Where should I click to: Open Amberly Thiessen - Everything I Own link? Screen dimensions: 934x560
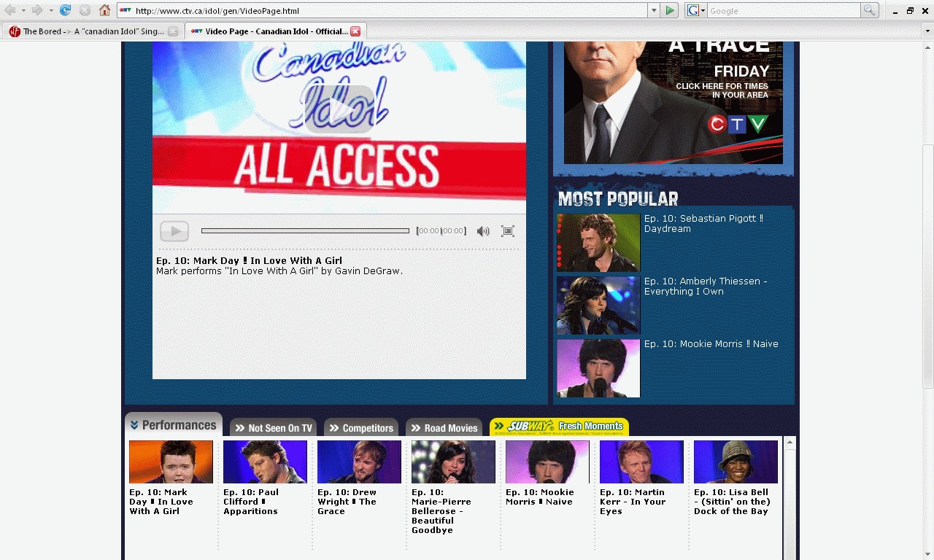pos(706,286)
